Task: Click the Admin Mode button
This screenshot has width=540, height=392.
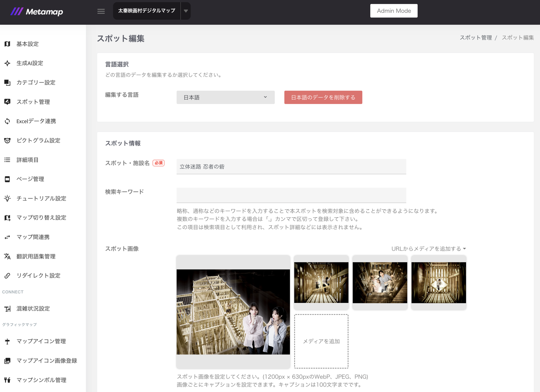Action: tap(394, 11)
